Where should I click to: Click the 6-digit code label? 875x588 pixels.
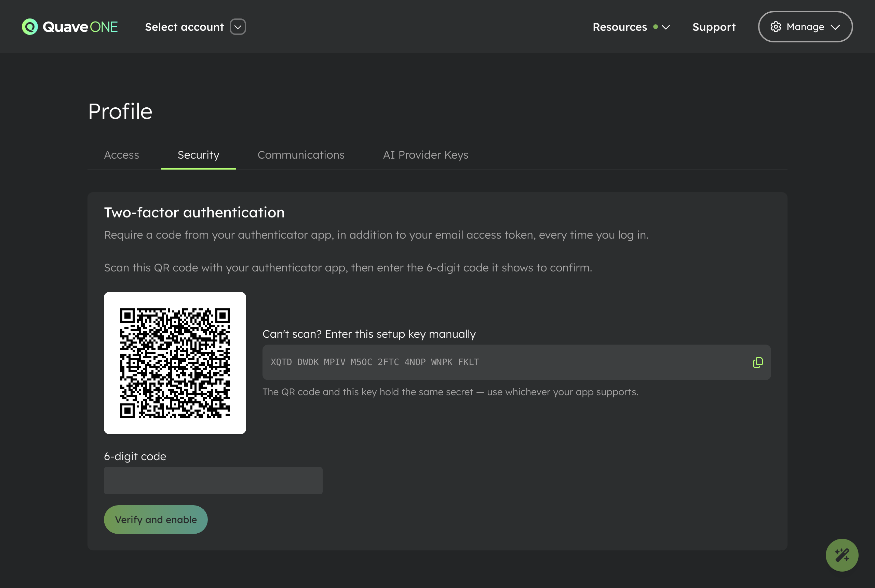[x=135, y=456]
